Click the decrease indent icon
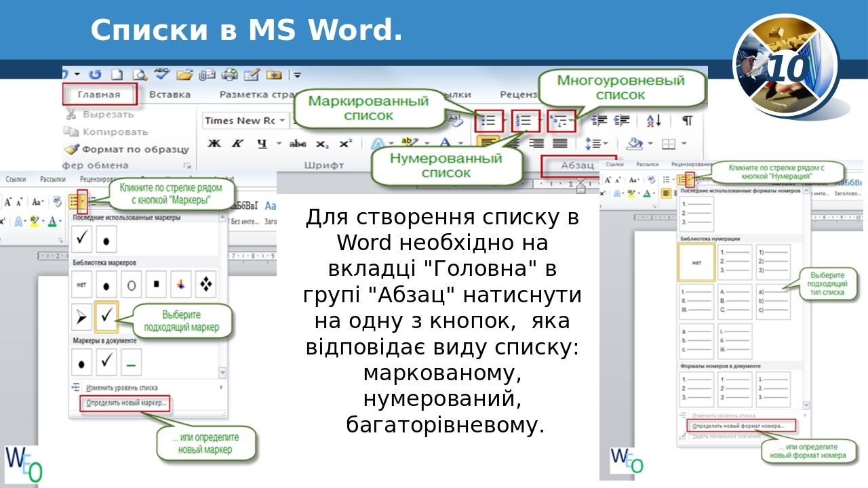 click(599, 121)
